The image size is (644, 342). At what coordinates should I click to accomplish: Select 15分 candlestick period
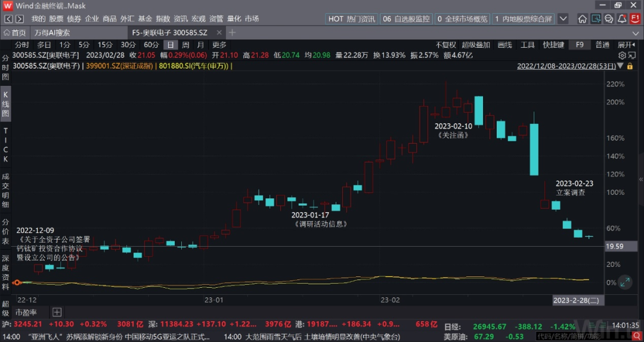[x=105, y=45]
